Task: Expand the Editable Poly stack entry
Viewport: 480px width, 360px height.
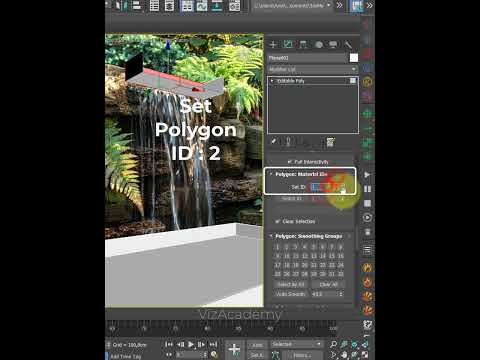Action: (272, 81)
